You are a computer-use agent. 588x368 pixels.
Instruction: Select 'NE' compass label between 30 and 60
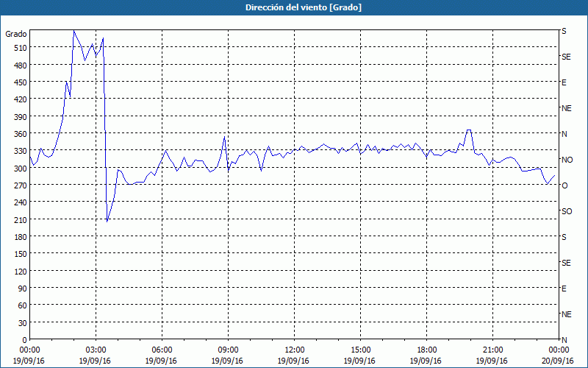(x=566, y=314)
